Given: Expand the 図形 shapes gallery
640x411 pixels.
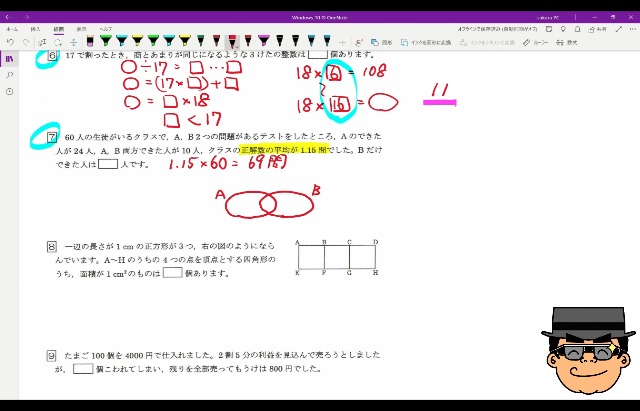Looking at the screenshot, I should (386, 42).
